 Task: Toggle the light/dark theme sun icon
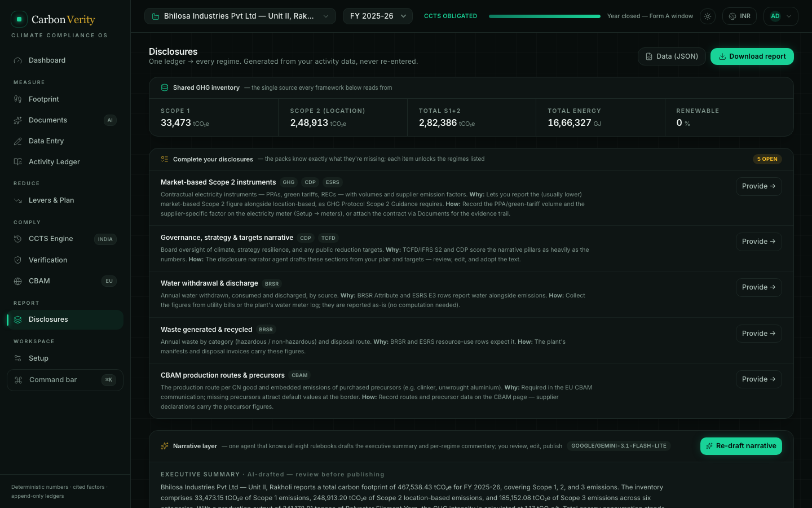[708, 16]
